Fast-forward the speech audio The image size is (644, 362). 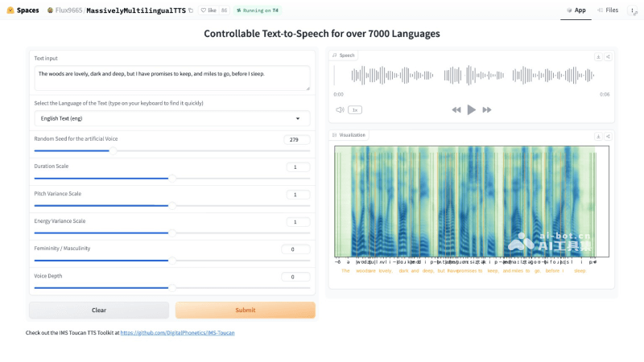point(487,109)
